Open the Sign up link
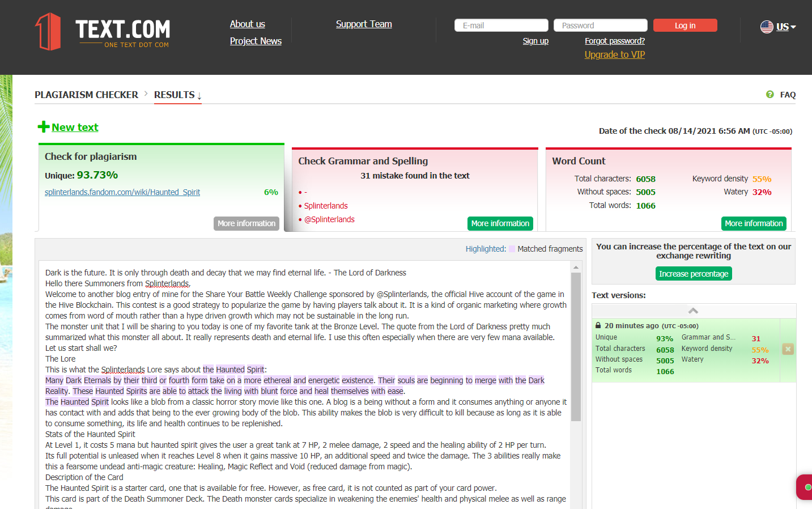Screen dimensions: 812x509 click(535, 41)
